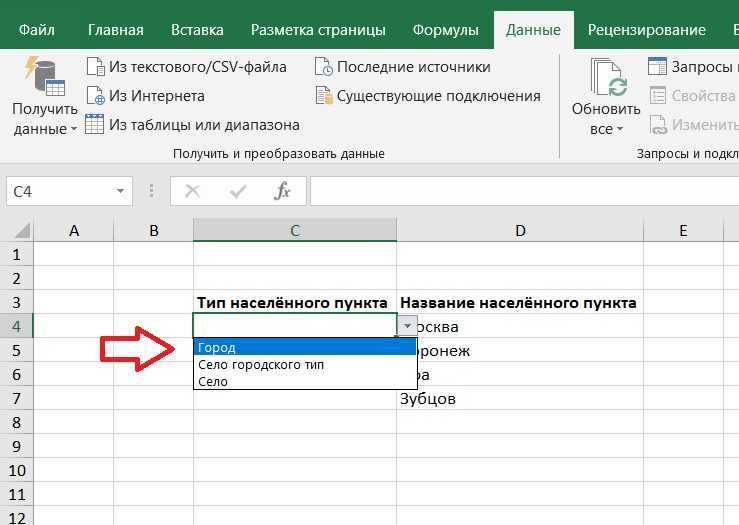
Task: Select column A header
Action: click(x=74, y=230)
